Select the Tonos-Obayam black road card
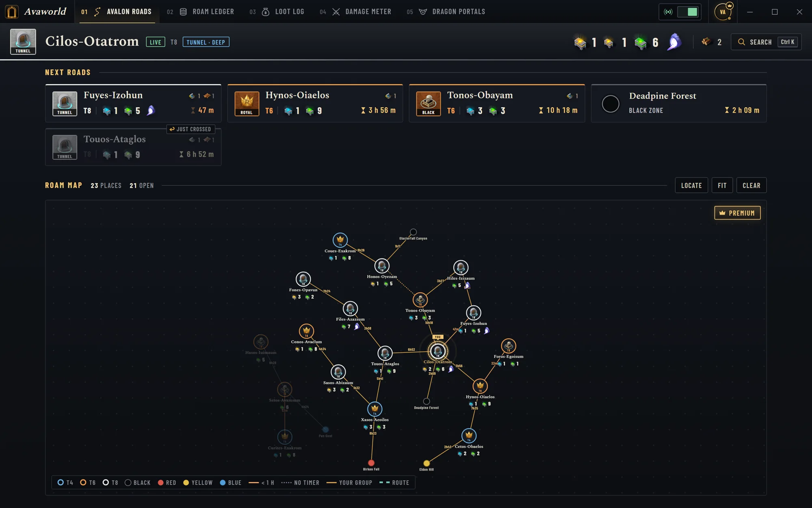The height and width of the screenshot is (508, 812). pyautogui.click(x=497, y=103)
